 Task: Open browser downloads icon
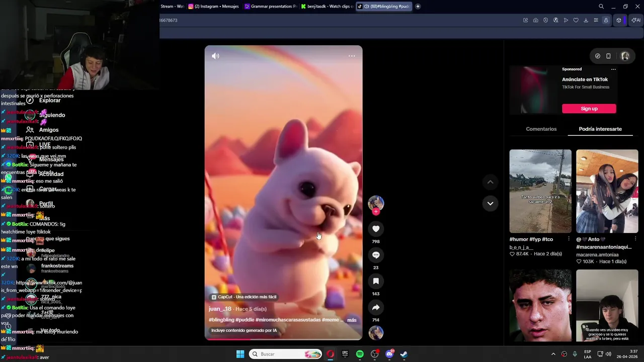(586, 20)
